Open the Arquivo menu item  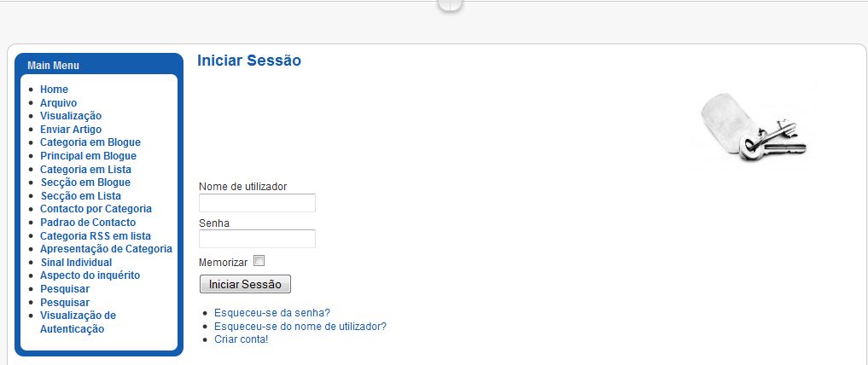pyautogui.click(x=59, y=103)
